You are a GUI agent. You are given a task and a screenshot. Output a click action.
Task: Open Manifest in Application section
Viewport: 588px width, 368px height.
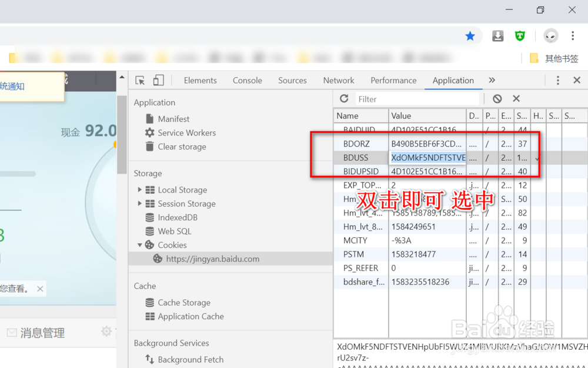(x=173, y=119)
